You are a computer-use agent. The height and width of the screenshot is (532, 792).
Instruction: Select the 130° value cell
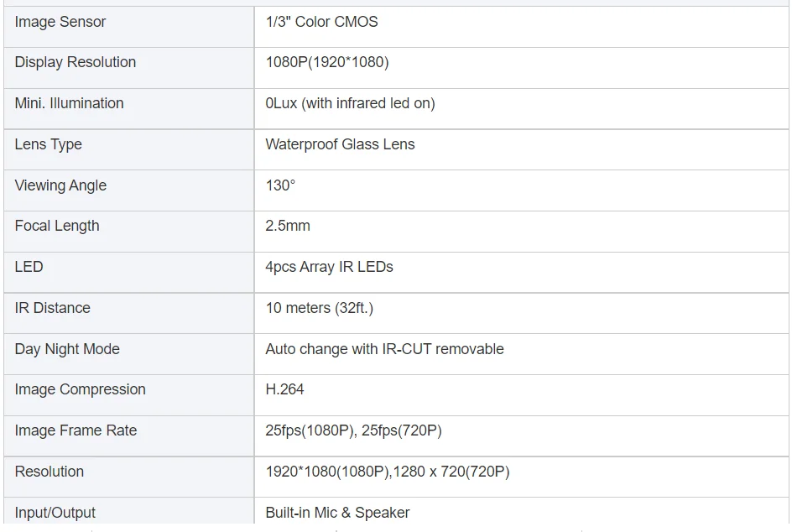pyautogui.click(x=522, y=190)
